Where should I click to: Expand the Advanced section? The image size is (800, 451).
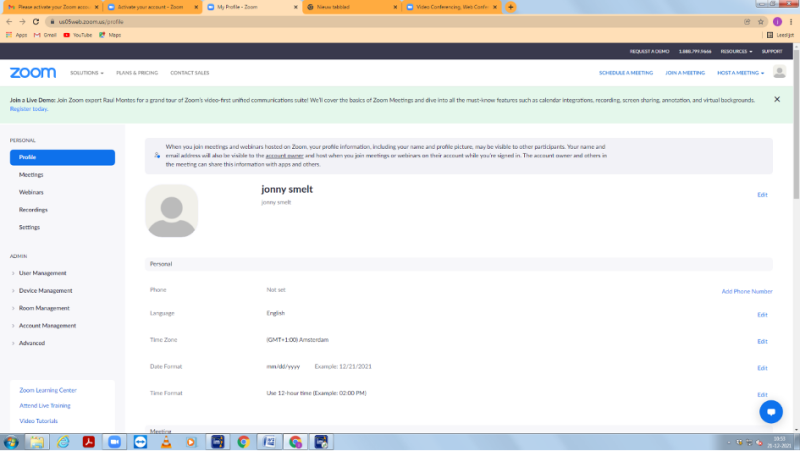click(x=32, y=343)
